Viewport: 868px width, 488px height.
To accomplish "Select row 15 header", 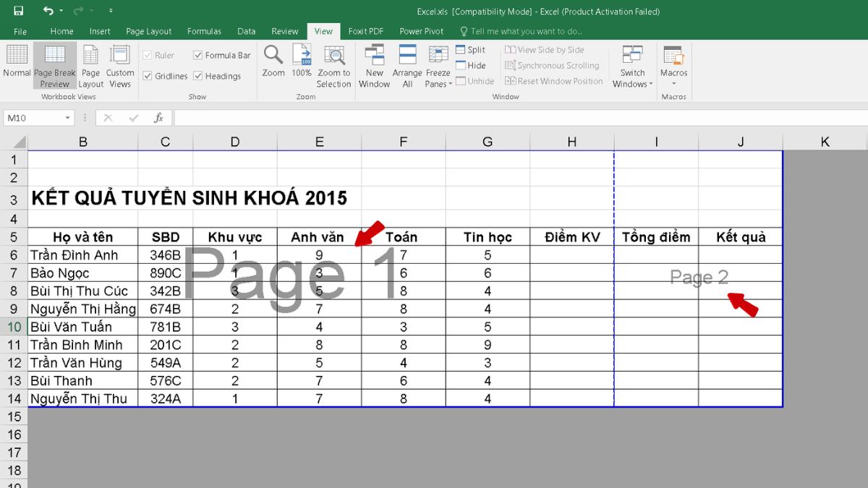I will coord(14,416).
